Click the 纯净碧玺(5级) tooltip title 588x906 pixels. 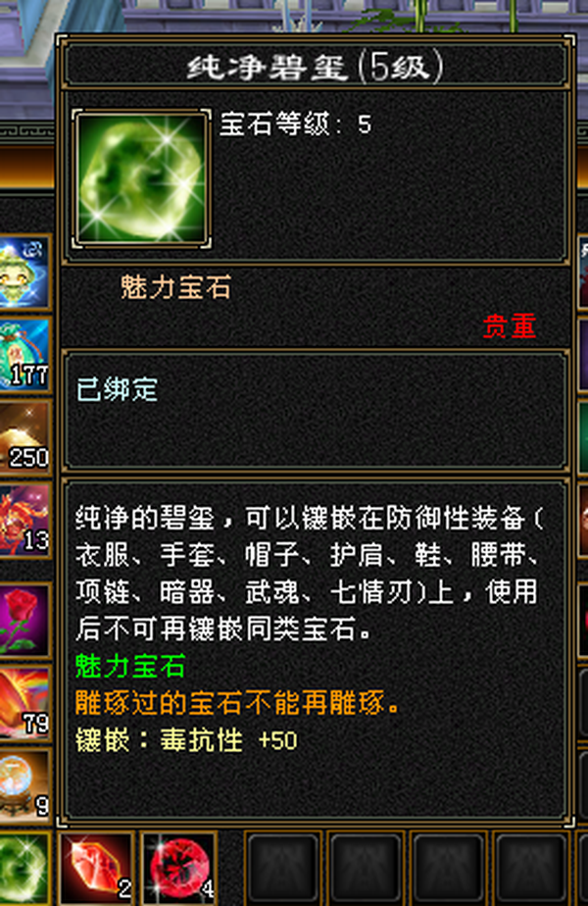click(316, 67)
